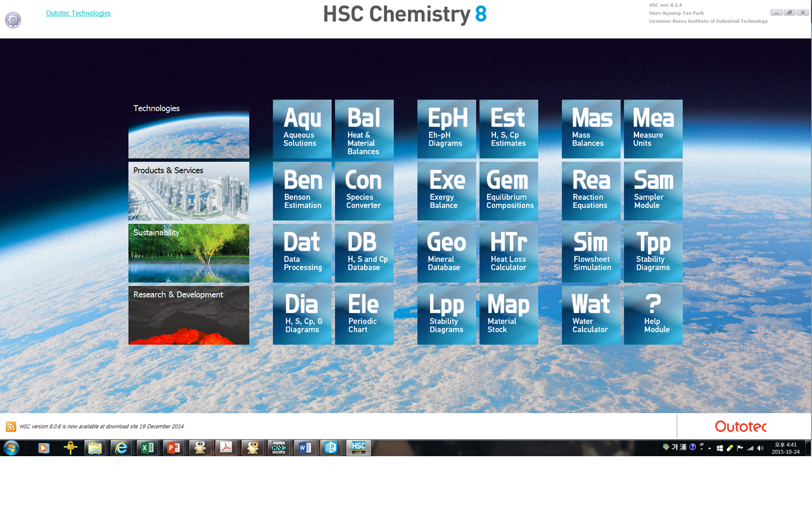Viewport: 812px width, 517px height.
Task: Switch to Word in the taskbar
Action: click(x=305, y=448)
